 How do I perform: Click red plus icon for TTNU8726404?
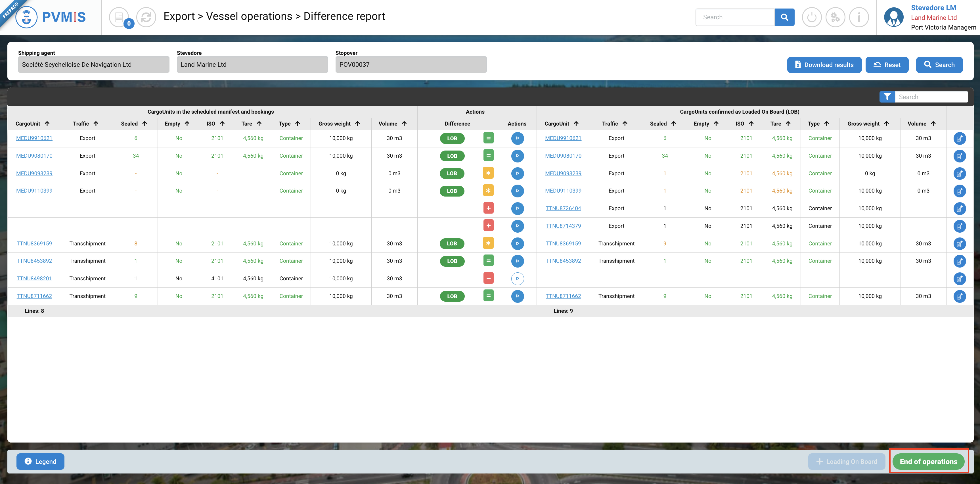[x=488, y=208]
